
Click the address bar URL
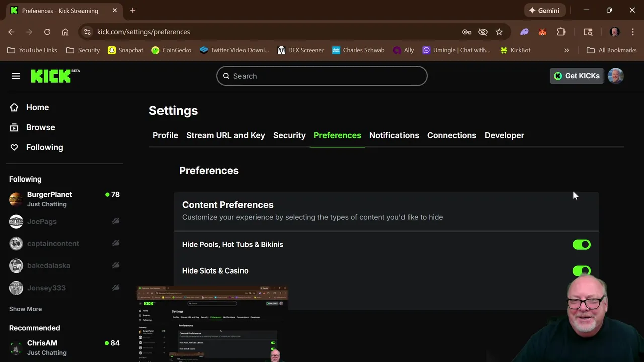[143, 32]
